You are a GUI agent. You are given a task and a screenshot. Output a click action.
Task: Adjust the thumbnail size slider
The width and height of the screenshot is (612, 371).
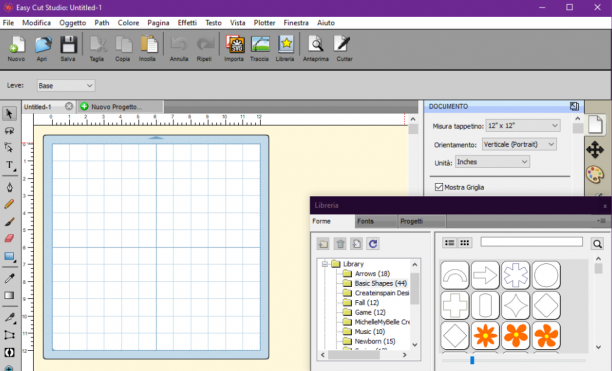(472, 360)
